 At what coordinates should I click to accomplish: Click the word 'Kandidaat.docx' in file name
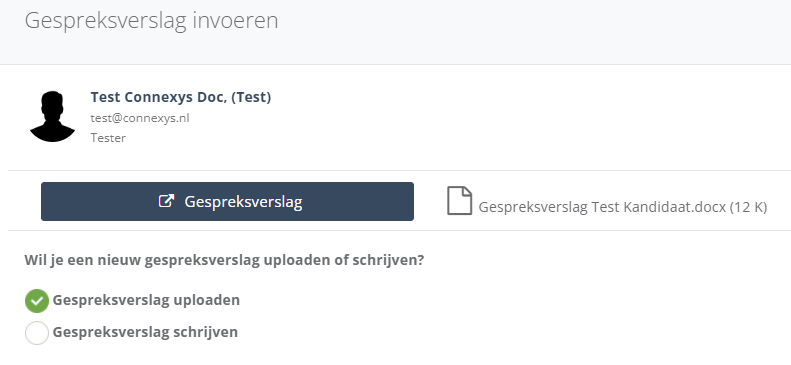coord(675,207)
